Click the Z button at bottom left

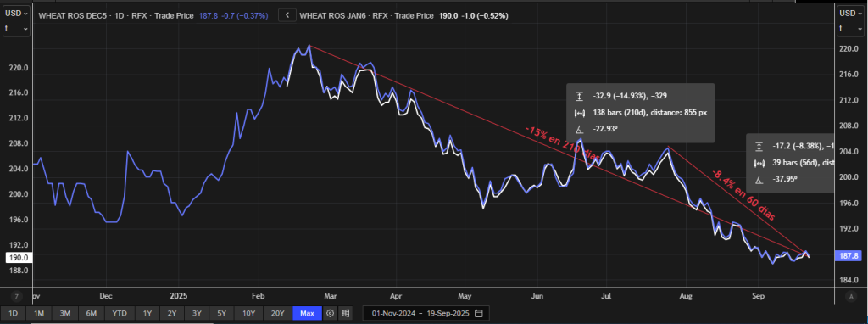tap(17, 297)
